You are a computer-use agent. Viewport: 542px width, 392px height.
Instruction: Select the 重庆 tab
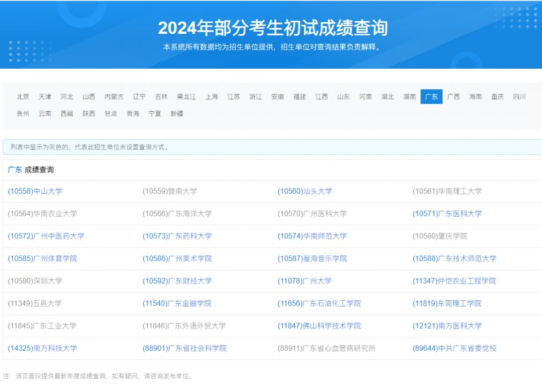coord(497,97)
